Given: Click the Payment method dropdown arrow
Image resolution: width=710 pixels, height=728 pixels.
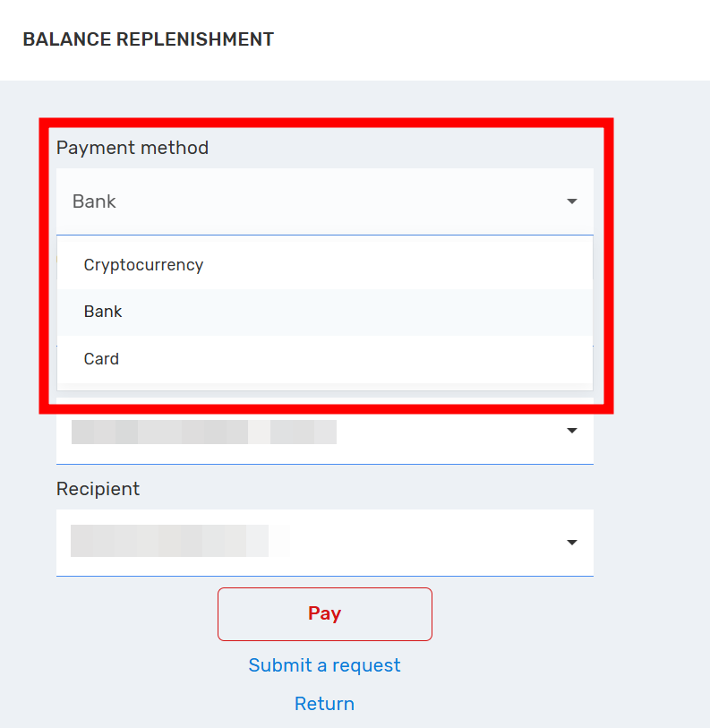Looking at the screenshot, I should click(572, 201).
